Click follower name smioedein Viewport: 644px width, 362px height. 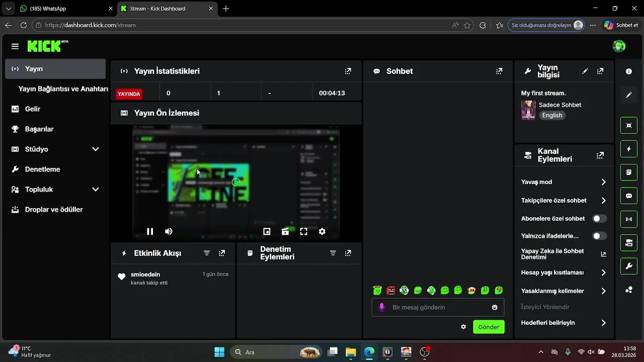pos(145,275)
